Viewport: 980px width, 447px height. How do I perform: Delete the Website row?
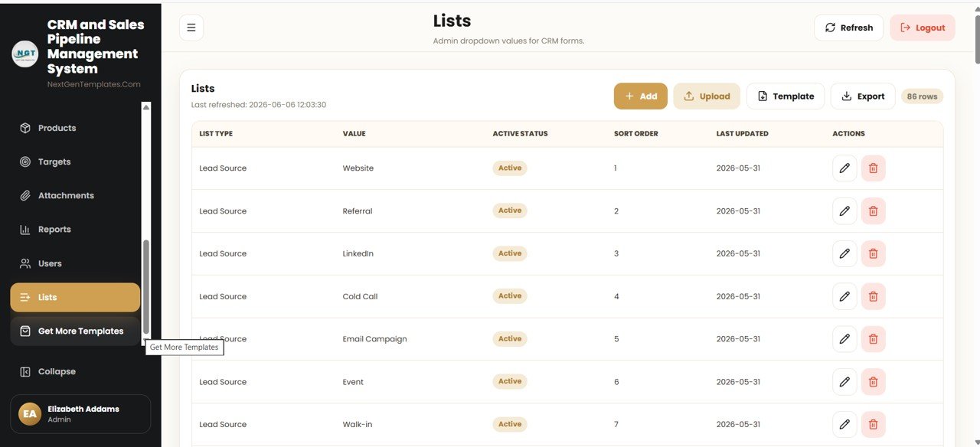(874, 168)
